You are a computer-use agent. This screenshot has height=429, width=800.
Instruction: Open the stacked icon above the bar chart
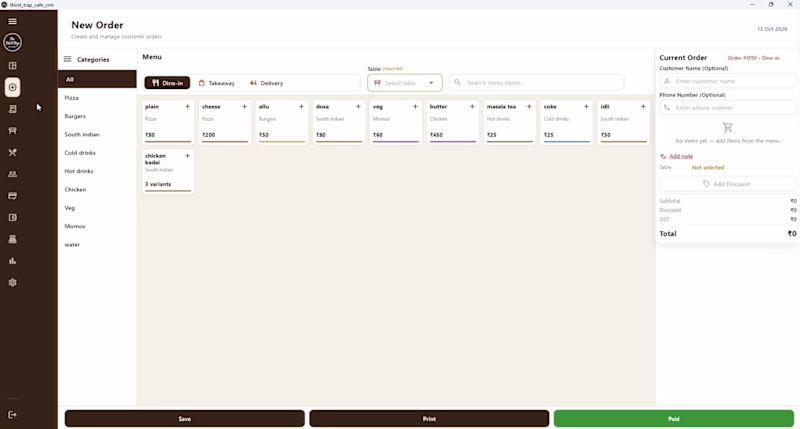click(x=12, y=239)
